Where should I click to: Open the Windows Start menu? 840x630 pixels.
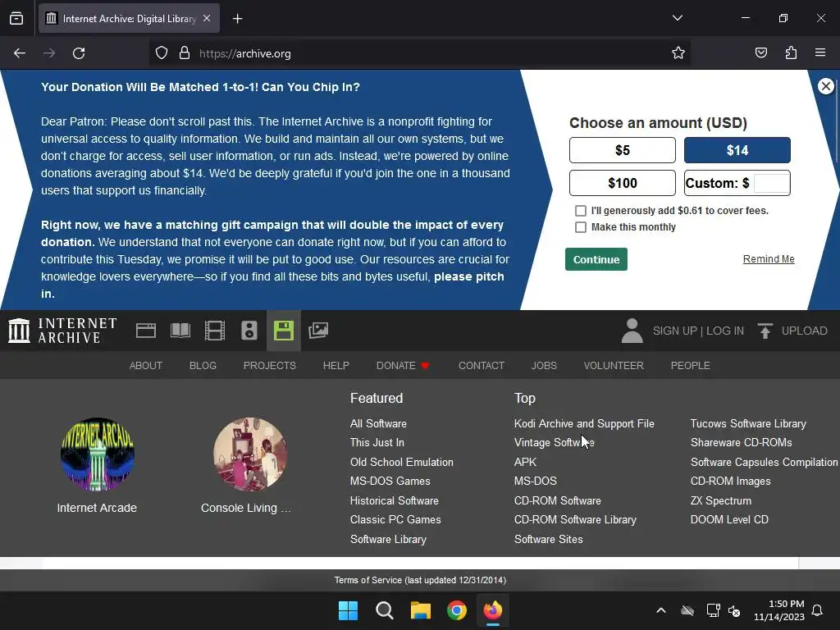(x=348, y=610)
